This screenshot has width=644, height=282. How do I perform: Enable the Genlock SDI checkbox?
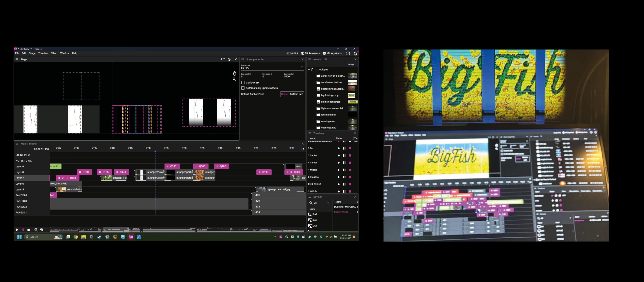click(243, 83)
